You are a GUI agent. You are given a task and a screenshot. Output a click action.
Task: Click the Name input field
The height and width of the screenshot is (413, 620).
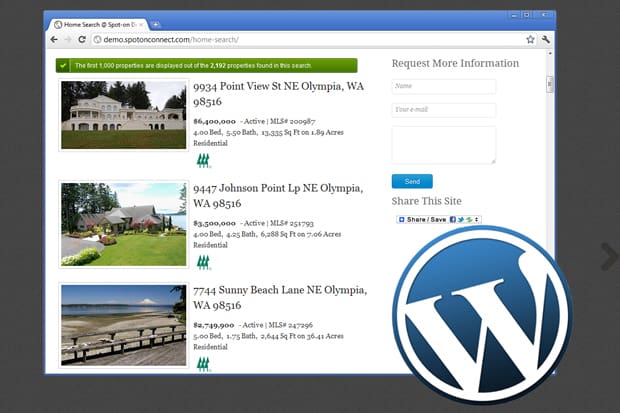tap(443, 87)
